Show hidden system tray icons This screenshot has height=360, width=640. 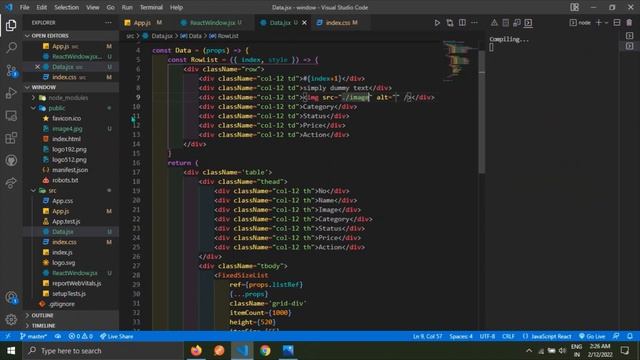click(x=529, y=351)
